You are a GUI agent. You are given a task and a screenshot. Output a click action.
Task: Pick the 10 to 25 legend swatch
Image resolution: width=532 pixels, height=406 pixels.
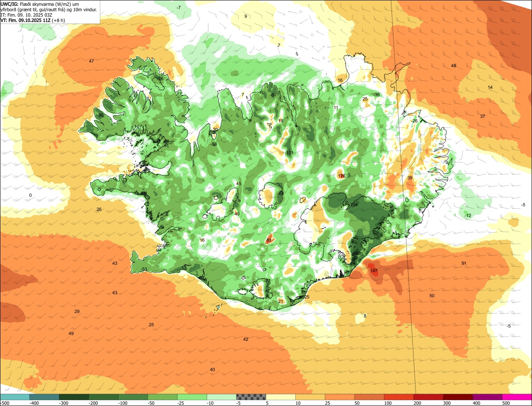[310, 397]
